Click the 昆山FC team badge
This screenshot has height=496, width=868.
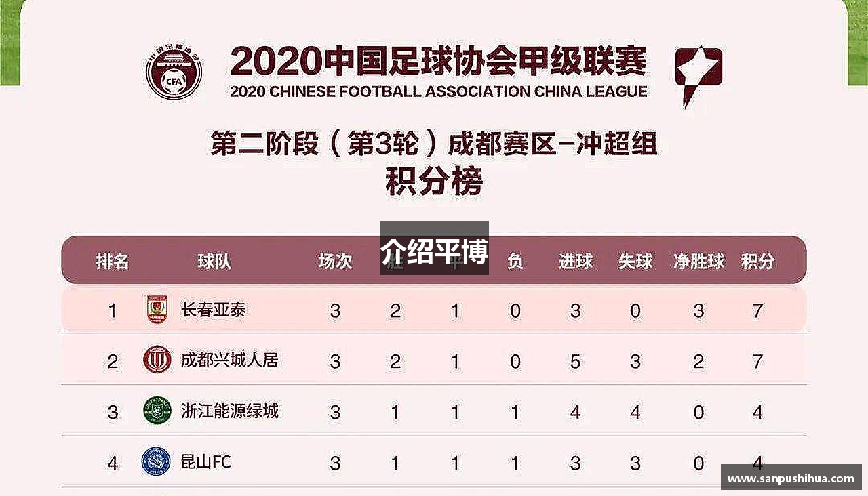tap(157, 461)
